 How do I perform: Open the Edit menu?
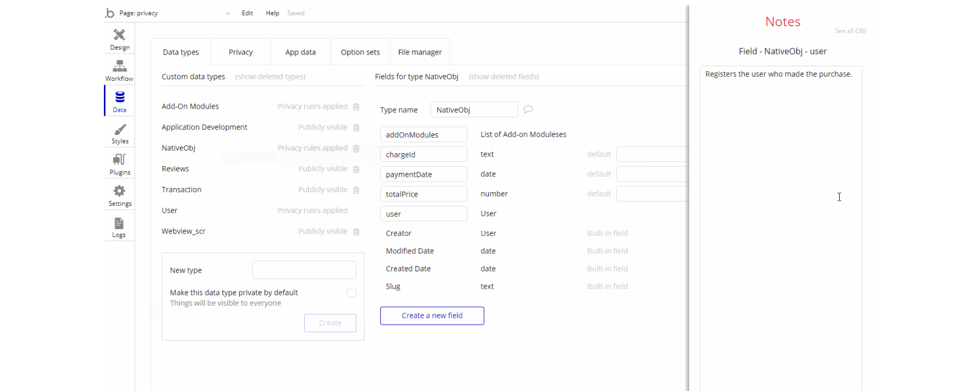pyautogui.click(x=247, y=13)
